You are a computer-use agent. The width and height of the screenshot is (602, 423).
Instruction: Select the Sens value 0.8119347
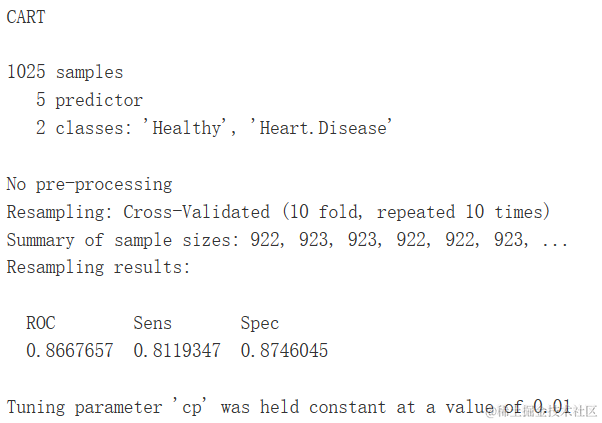click(177, 350)
